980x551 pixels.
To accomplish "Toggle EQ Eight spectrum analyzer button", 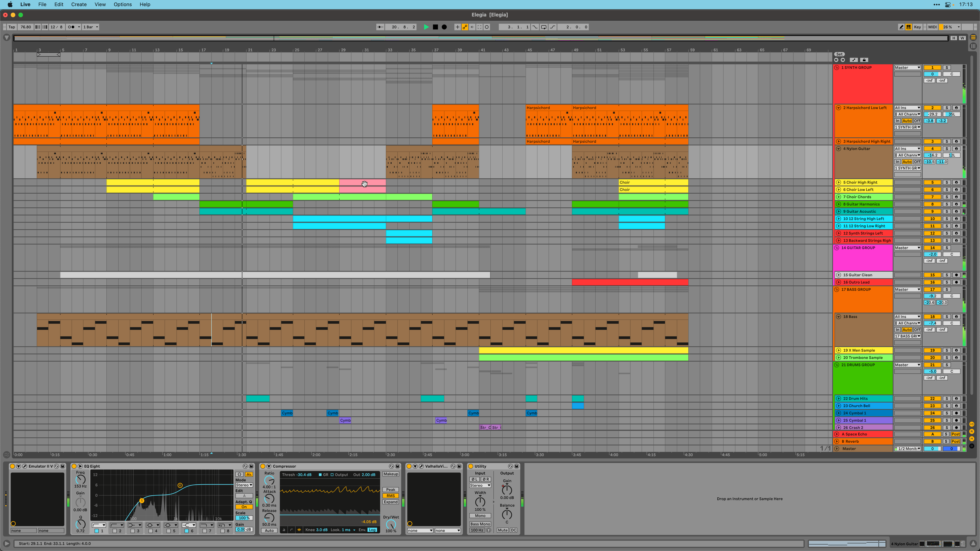I will click(x=249, y=474).
